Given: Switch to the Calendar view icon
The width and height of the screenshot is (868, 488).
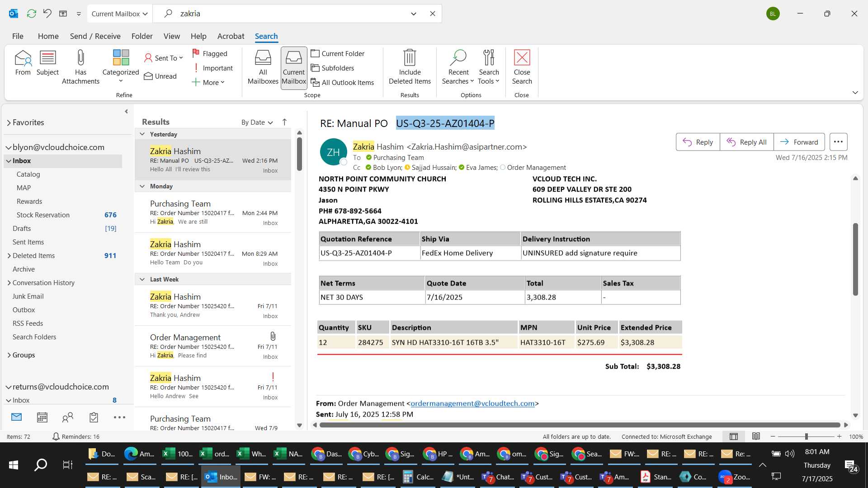Looking at the screenshot, I should point(42,417).
